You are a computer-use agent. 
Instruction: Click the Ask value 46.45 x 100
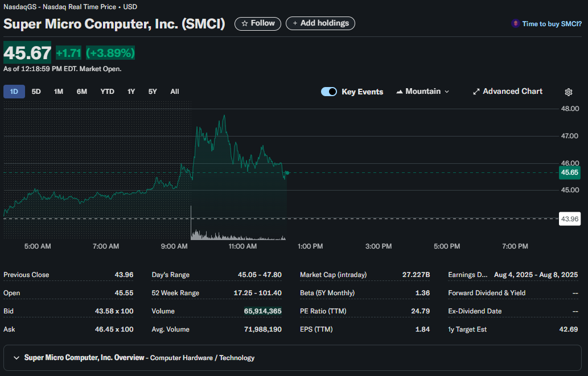114,329
